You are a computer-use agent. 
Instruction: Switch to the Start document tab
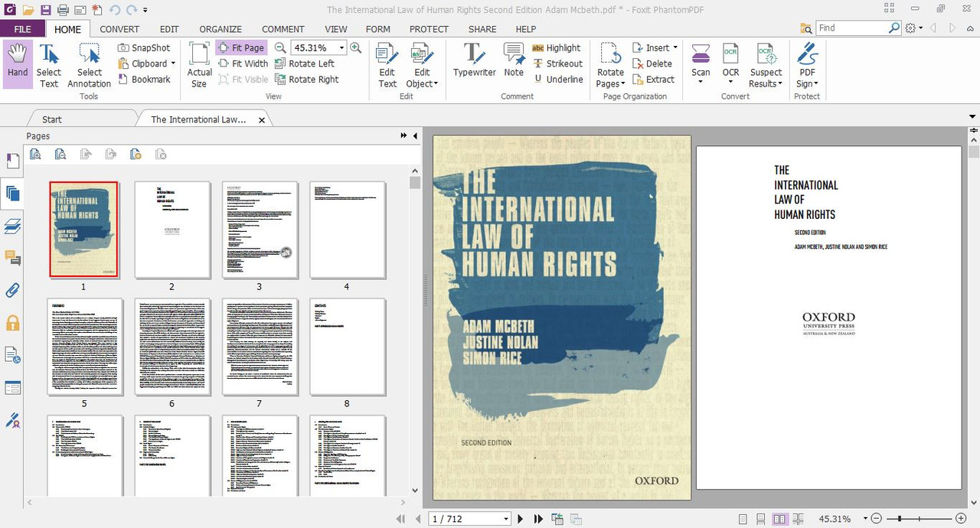[52, 119]
